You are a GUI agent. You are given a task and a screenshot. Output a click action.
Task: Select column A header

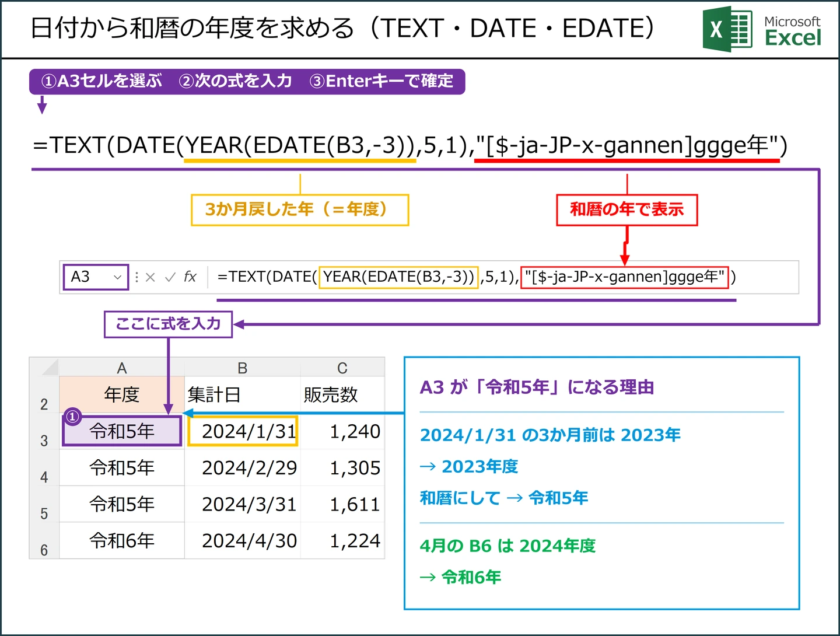pyautogui.click(x=122, y=368)
